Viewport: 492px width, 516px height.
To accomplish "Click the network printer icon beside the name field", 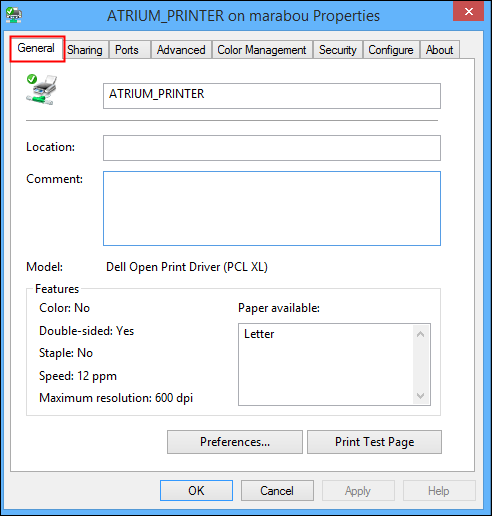I will [41, 89].
